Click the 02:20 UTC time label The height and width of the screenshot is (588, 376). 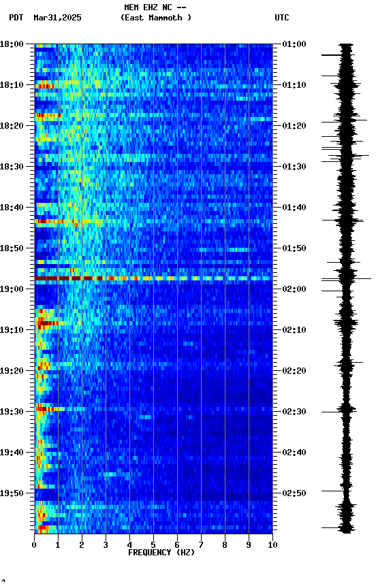pos(294,371)
